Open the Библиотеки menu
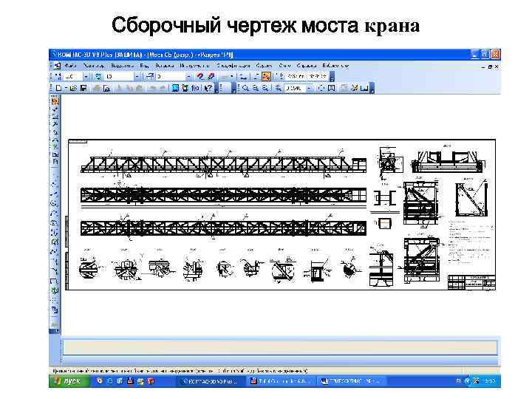The height and width of the screenshot is (399, 532). pyautogui.click(x=335, y=66)
